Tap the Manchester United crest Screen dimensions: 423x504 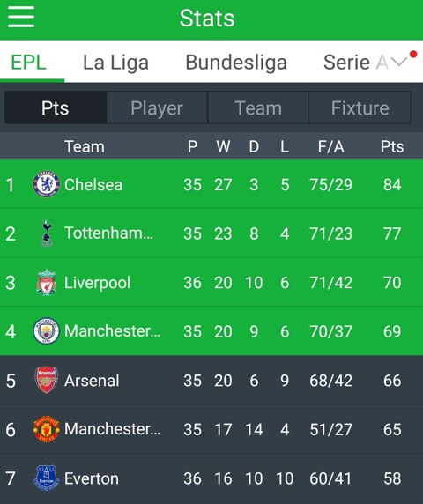(x=47, y=429)
